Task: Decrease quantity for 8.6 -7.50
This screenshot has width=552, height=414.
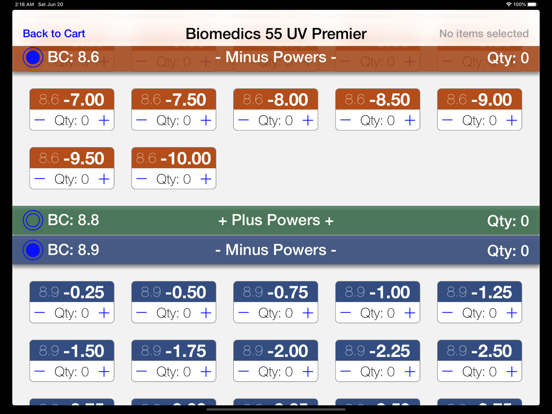Action: tap(142, 120)
